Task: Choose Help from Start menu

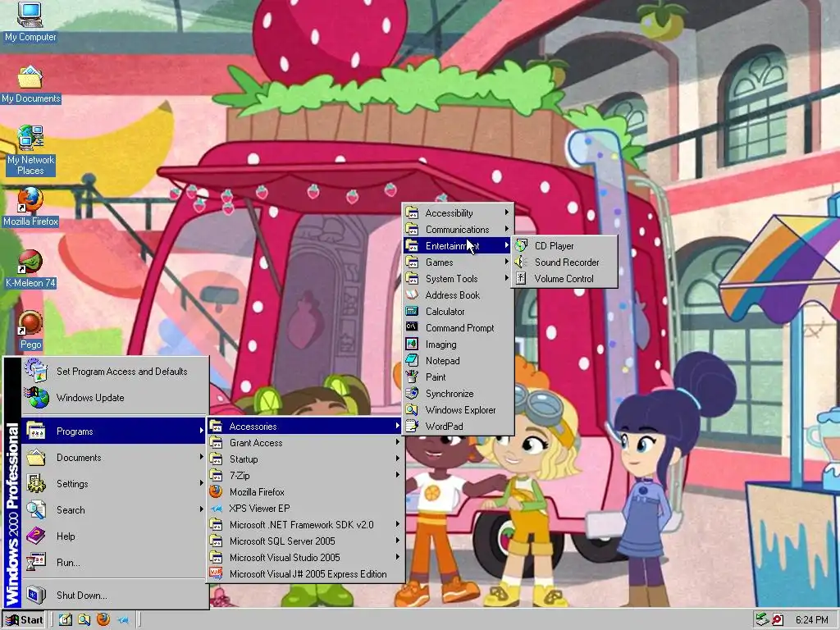Action: point(115,536)
